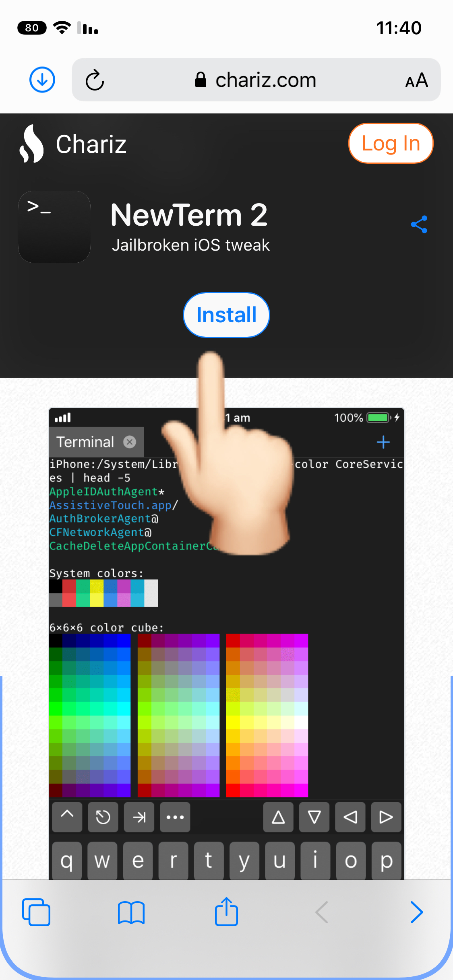Tap the left arrow key in the screenshot
The image size is (453, 980).
(350, 817)
